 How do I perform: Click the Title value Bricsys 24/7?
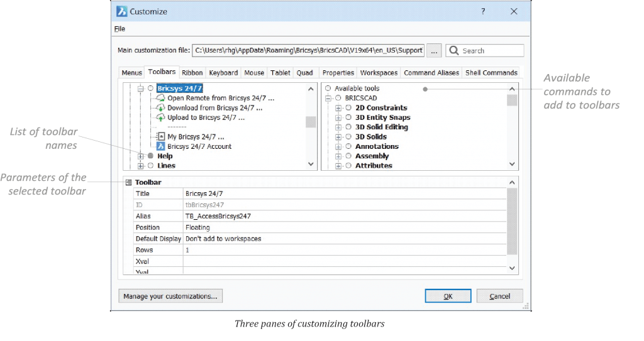click(204, 193)
